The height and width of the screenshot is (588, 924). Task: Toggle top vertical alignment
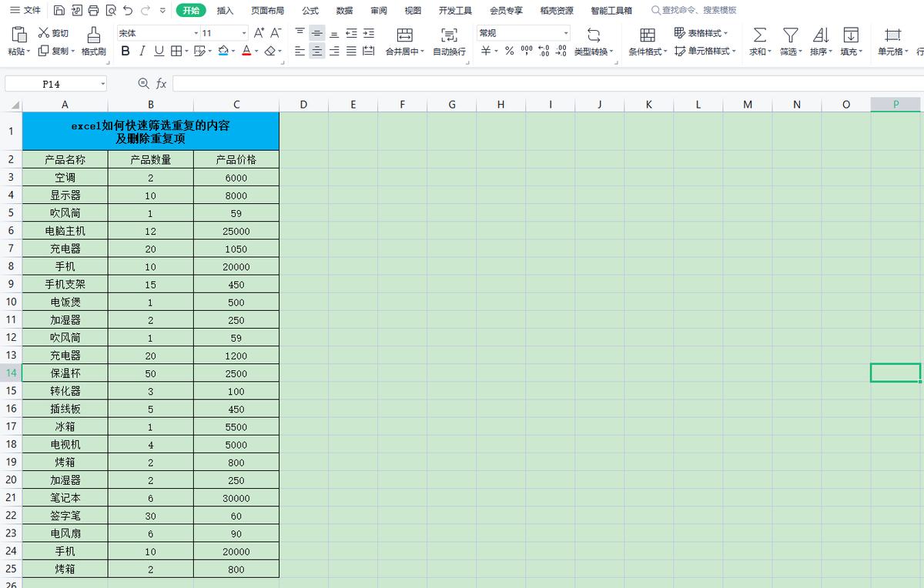click(x=300, y=33)
